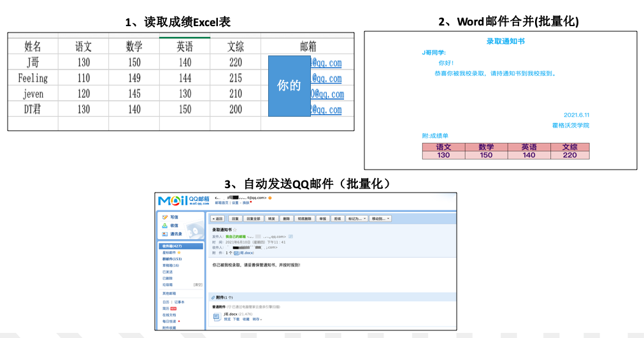Click the qq.com email link in the DT君 row

click(326, 110)
